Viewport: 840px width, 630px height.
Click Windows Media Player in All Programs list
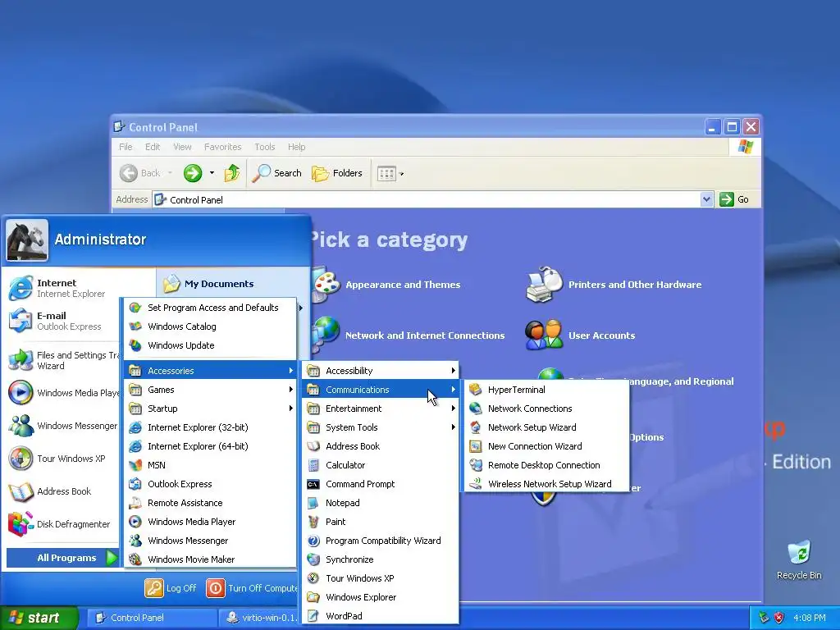coord(211,521)
